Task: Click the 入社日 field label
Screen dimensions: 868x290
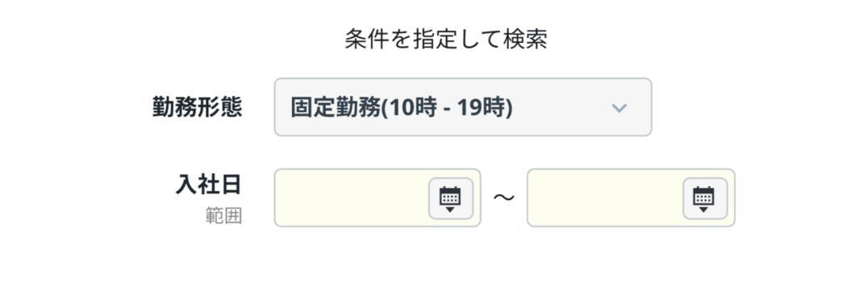Action: (209, 184)
